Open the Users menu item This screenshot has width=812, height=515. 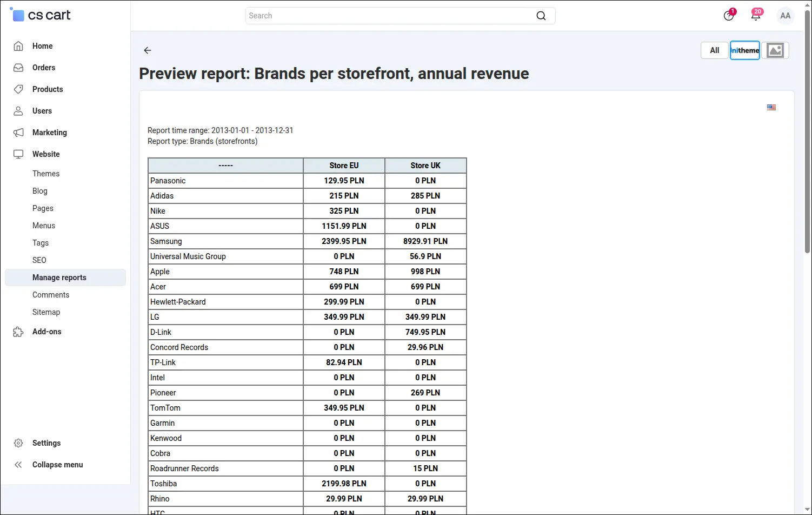pos(42,111)
